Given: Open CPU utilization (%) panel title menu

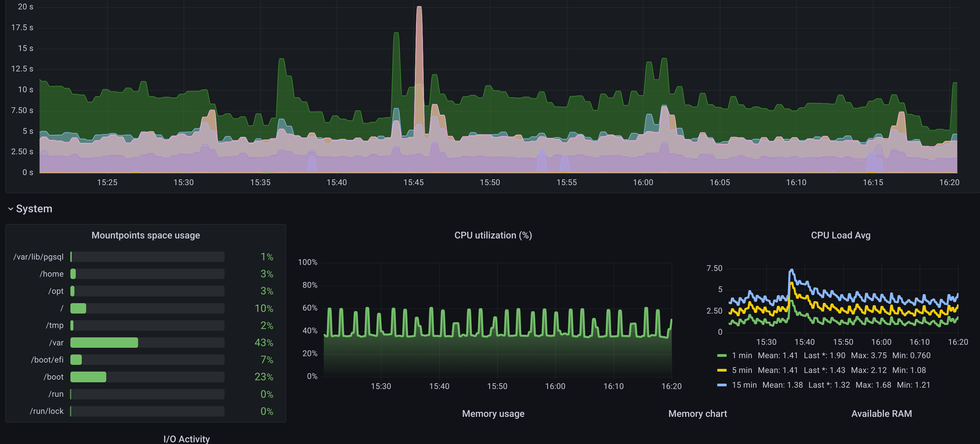Looking at the screenshot, I should (493, 235).
